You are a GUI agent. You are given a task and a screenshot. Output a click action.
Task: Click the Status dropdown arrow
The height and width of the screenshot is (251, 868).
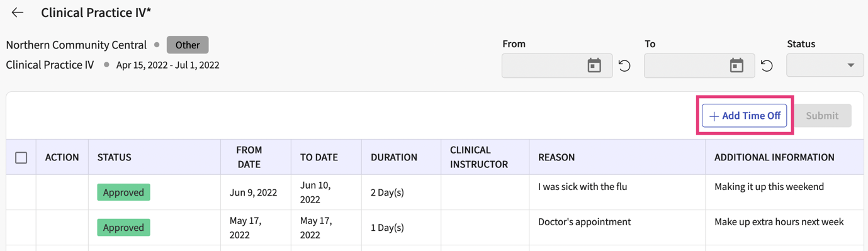(851, 65)
